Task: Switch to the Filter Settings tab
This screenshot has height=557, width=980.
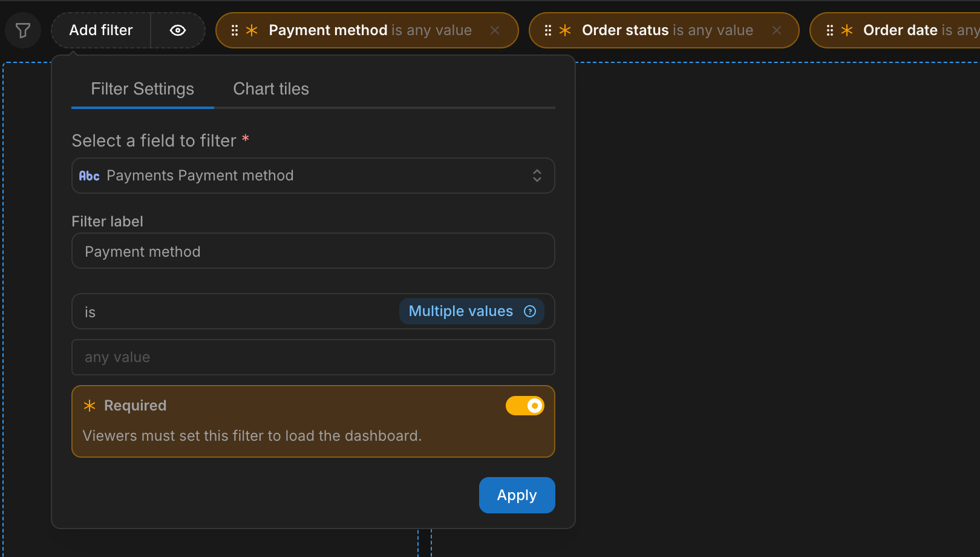Action: point(143,89)
